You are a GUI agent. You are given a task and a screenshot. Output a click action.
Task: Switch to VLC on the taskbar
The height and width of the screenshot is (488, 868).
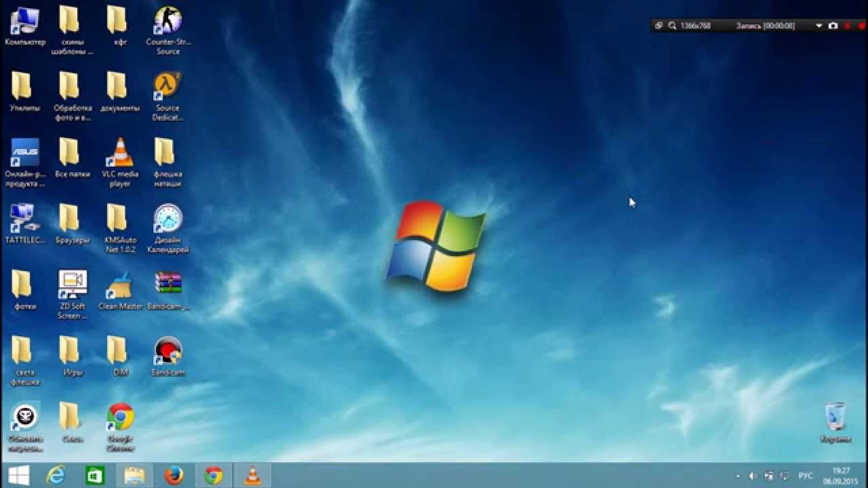pos(253,476)
